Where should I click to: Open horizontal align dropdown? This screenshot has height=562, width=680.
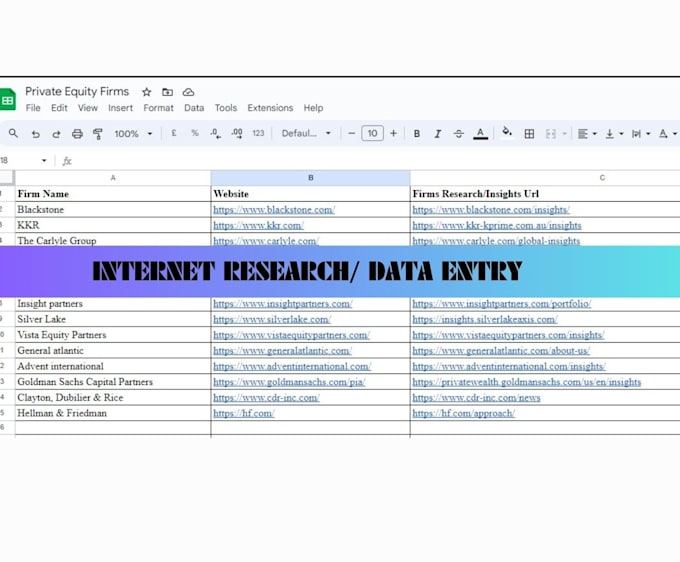coord(587,134)
